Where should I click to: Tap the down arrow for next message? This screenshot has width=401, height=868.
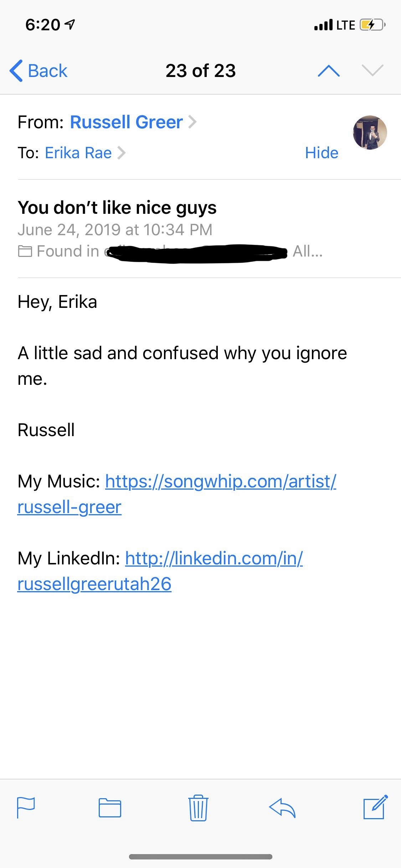(372, 70)
